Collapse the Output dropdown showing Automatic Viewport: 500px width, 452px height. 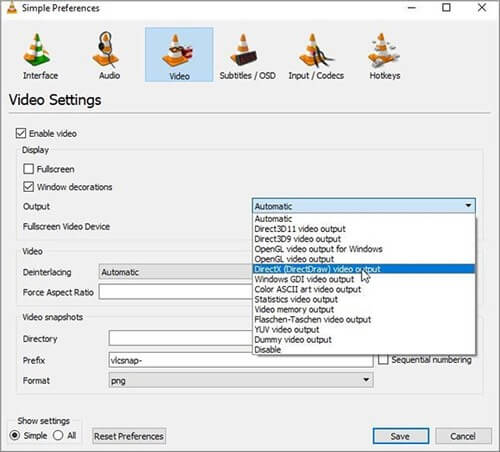pyautogui.click(x=364, y=206)
